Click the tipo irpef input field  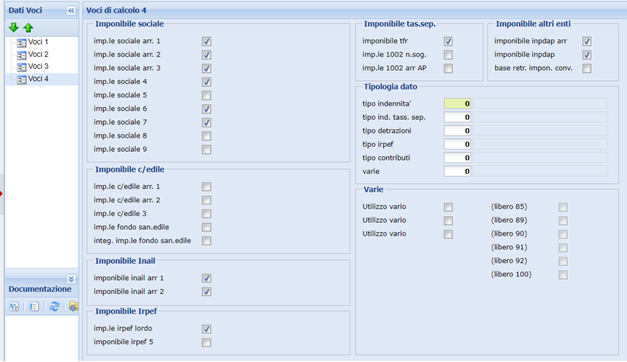(x=457, y=144)
